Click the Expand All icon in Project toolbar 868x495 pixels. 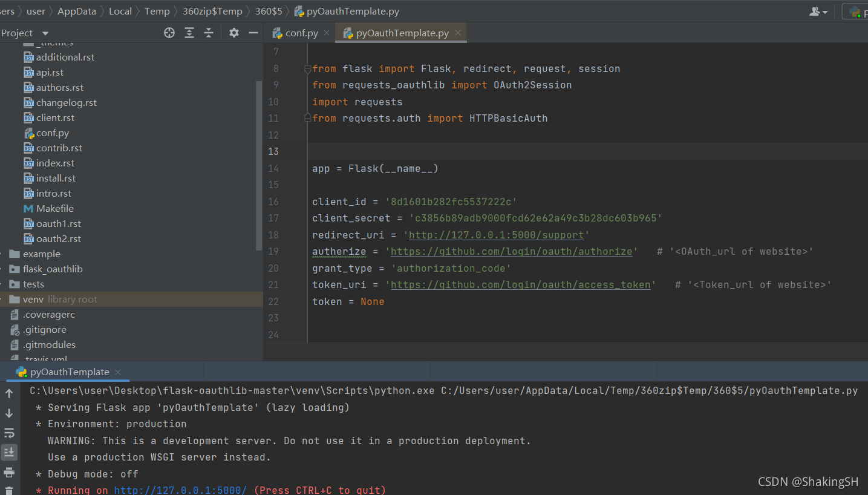click(189, 33)
